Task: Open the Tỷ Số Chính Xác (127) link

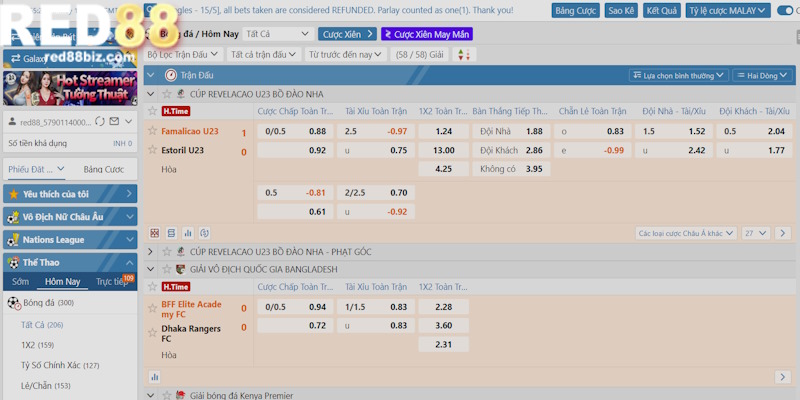Action: tap(60, 365)
